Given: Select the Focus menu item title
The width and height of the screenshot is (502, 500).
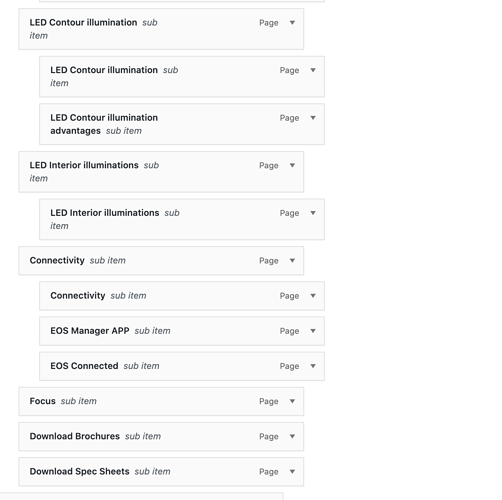Looking at the screenshot, I should point(42,401).
